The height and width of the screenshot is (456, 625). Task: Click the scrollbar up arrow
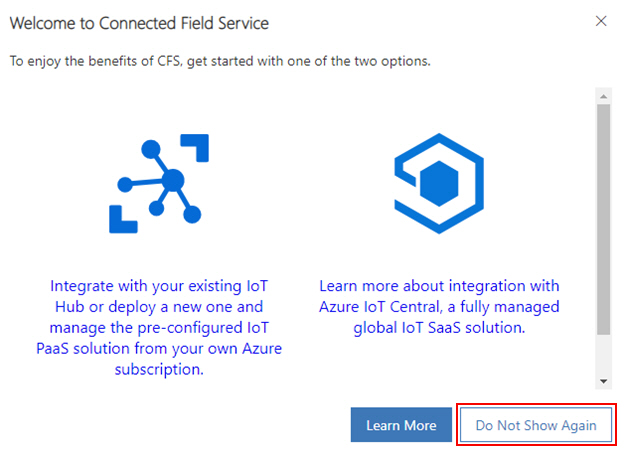click(603, 96)
